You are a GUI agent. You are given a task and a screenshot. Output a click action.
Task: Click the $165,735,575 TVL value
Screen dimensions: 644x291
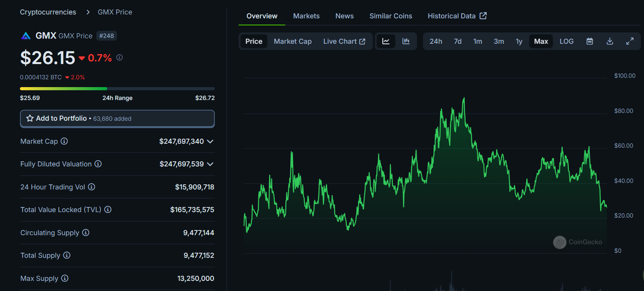pyautogui.click(x=192, y=210)
